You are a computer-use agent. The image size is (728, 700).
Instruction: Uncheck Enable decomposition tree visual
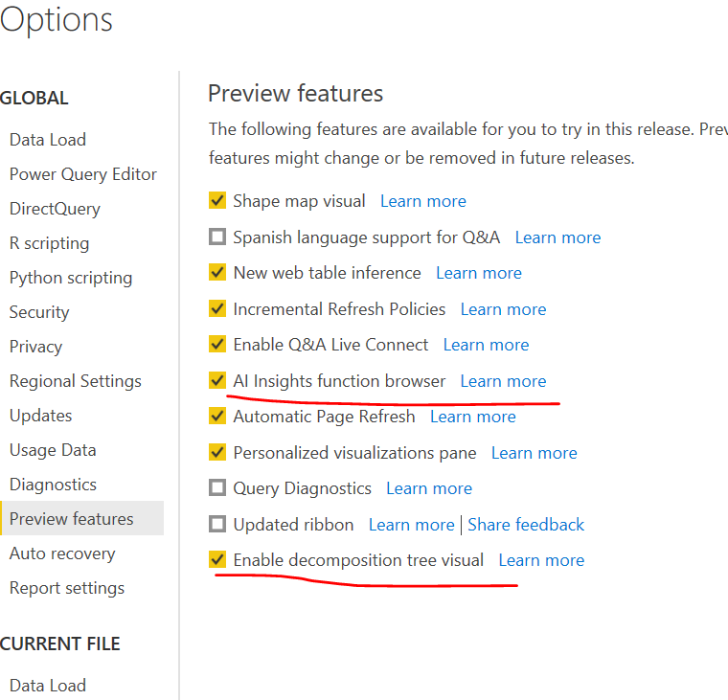(x=217, y=560)
